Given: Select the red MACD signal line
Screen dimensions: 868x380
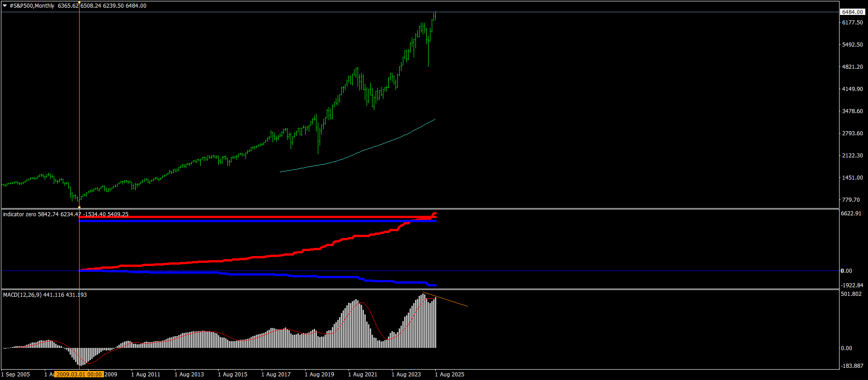Looking at the screenshot, I should point(371,317).
